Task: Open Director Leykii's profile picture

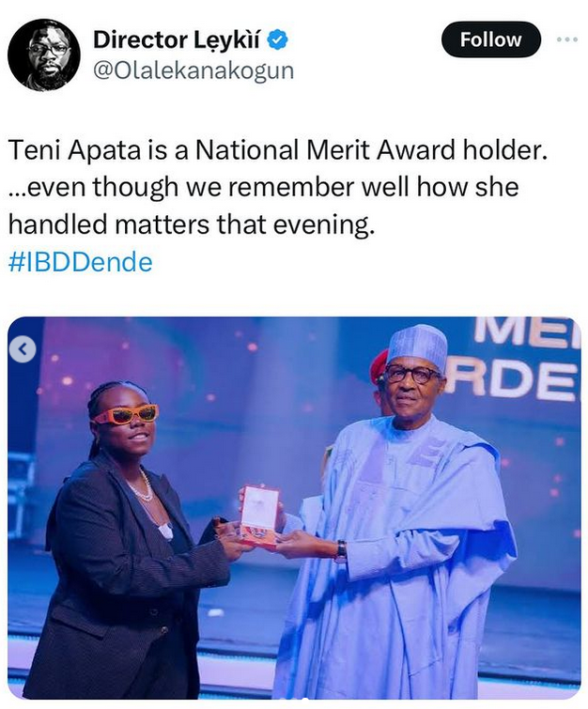Action: (44, 54)
